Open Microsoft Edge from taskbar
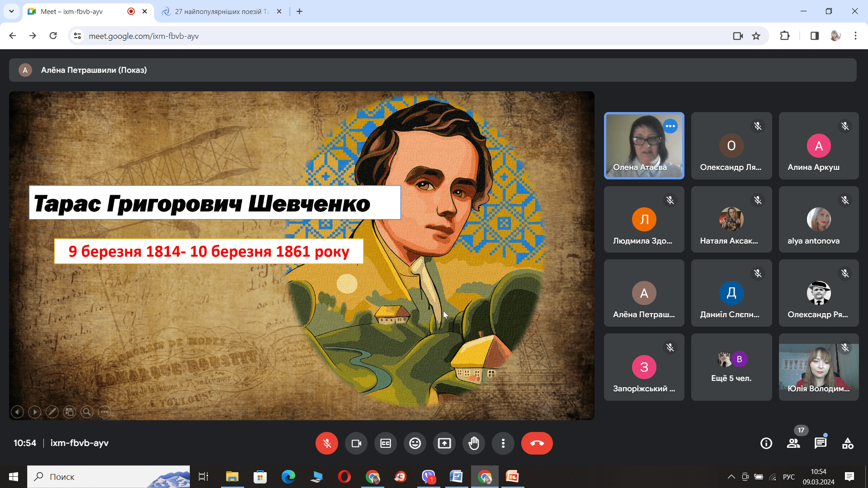 tap(288, 477)
